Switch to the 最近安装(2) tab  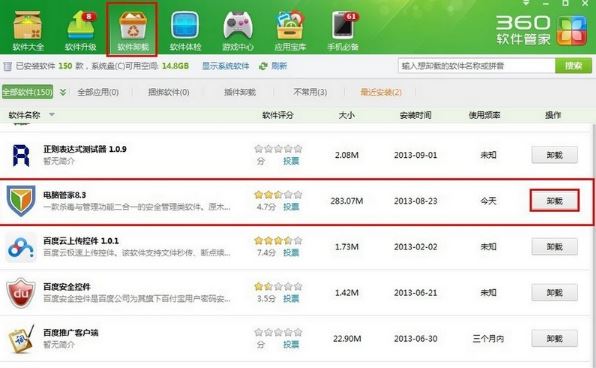coord(381,92)
